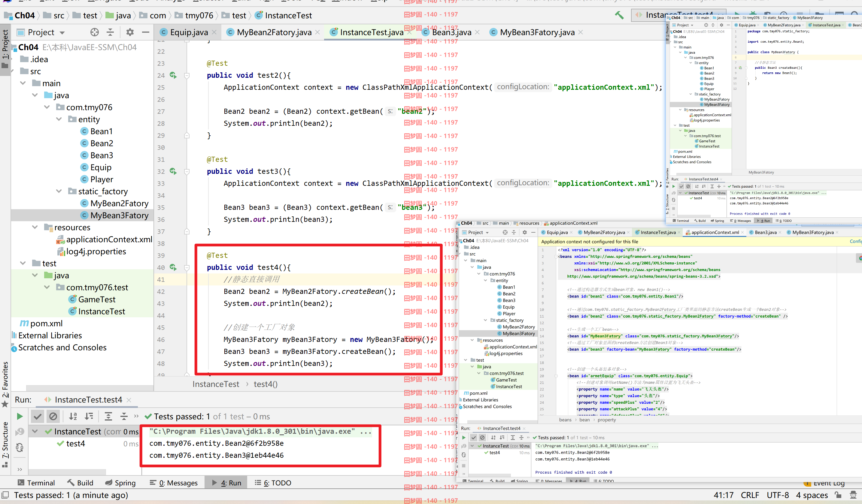Fold the test4 method in editor gutter
Screen dimensions: 862x504
point(187,267)
